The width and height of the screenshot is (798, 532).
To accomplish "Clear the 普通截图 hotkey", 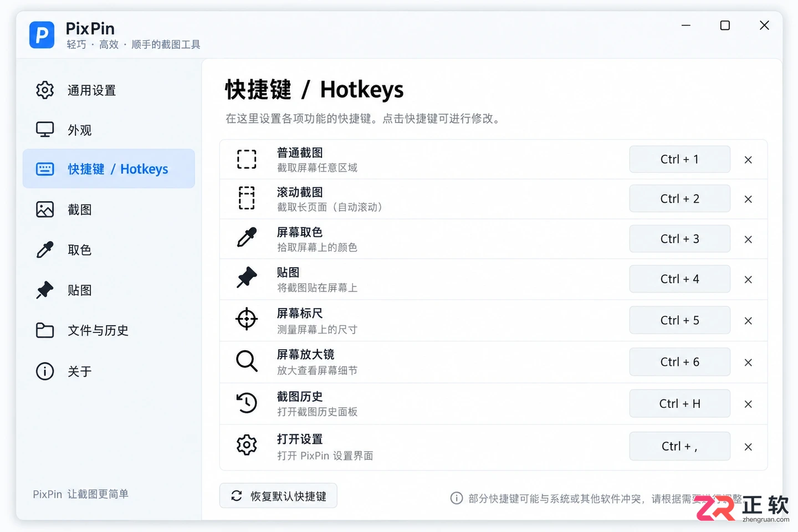I will pyautogui.click(x=748, y=160).
